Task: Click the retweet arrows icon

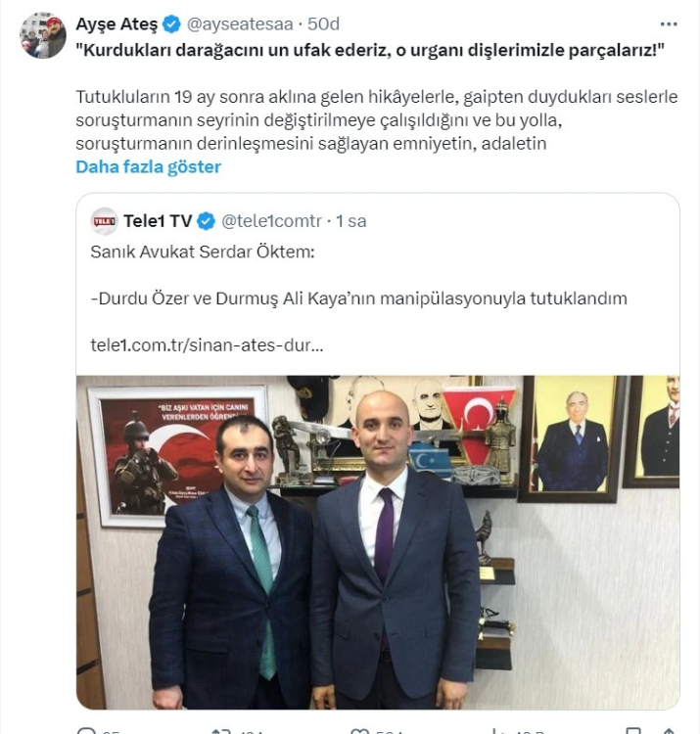Action: (x=221, y=731)
